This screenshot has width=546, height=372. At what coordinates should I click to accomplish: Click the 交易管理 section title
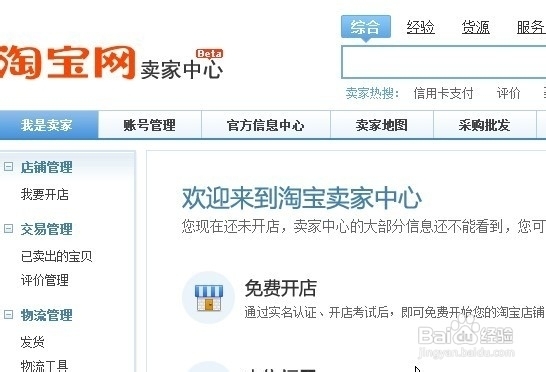47,229
